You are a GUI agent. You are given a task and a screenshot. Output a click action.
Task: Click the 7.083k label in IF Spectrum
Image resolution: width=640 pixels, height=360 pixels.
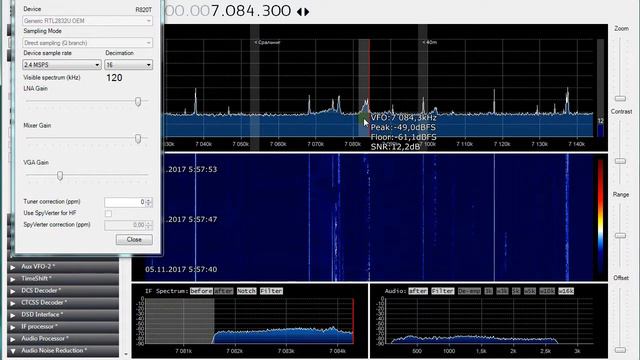point(286,351)
